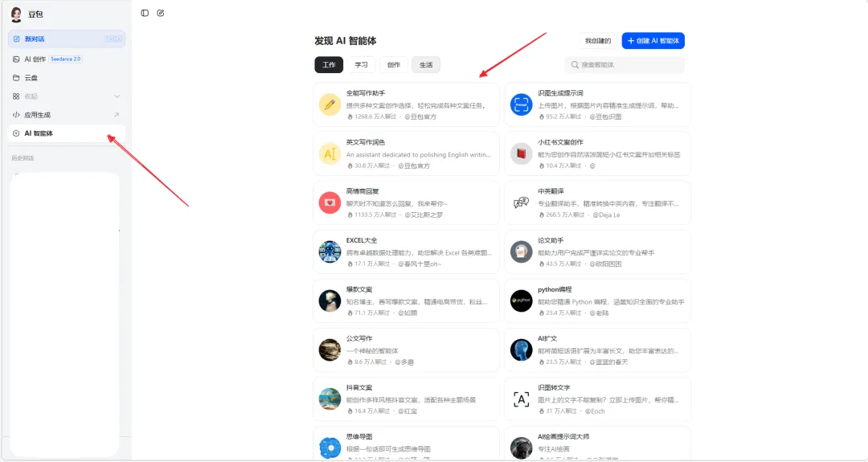Screen dimensions: 868x462
Task: Switch to the 工作 tab
Action: [x=329, y=65]
